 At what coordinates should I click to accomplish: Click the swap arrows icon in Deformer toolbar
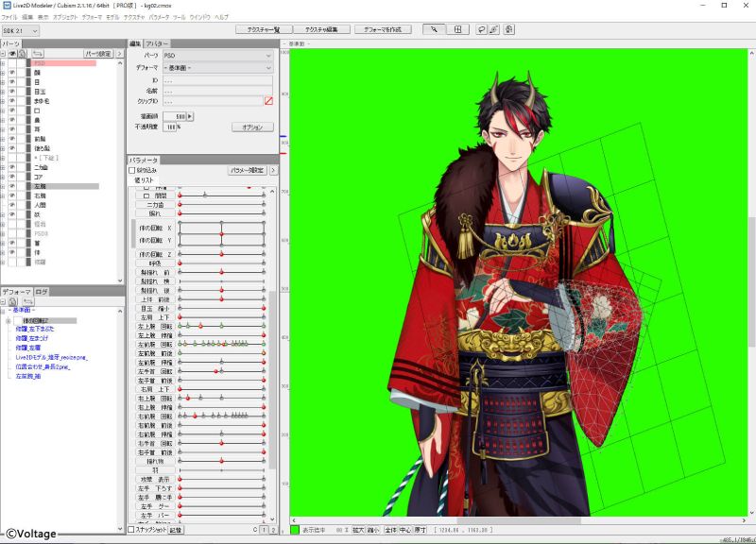pos(28,301)
